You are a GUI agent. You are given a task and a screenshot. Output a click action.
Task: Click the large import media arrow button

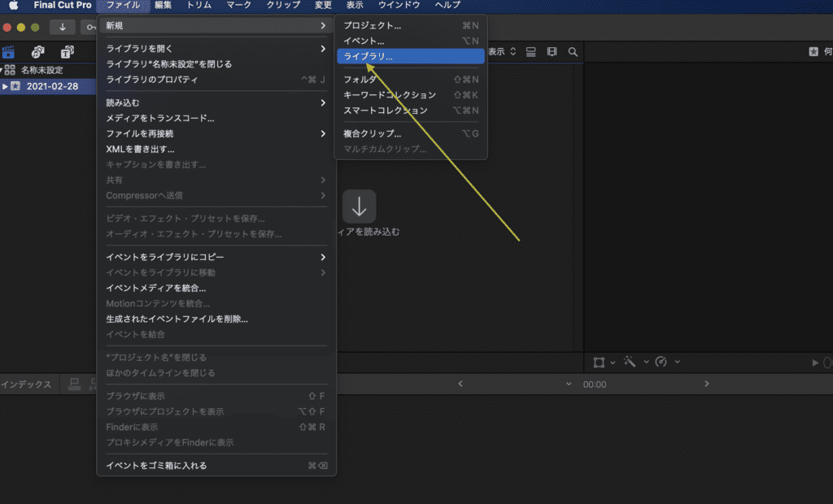(359, 206)
